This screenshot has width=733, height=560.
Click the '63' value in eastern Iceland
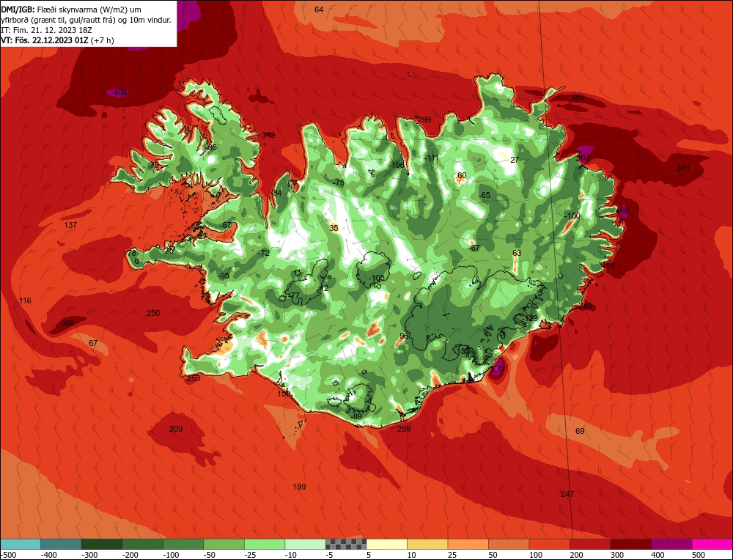click(517, 254)
